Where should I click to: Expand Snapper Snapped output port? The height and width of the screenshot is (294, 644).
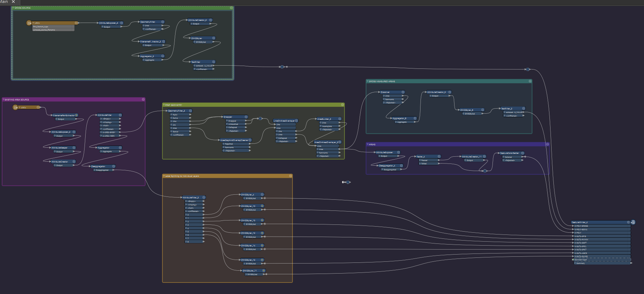227,121
